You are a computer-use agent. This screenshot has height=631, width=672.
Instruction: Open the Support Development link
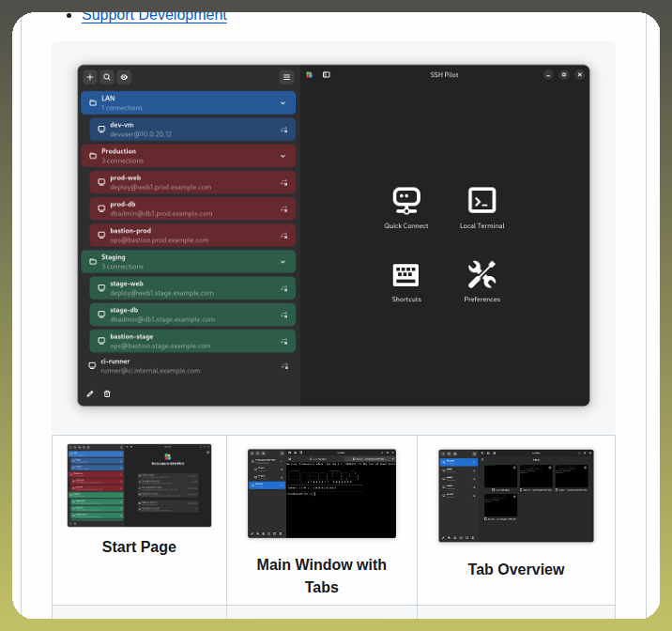(x=154, y=15)
